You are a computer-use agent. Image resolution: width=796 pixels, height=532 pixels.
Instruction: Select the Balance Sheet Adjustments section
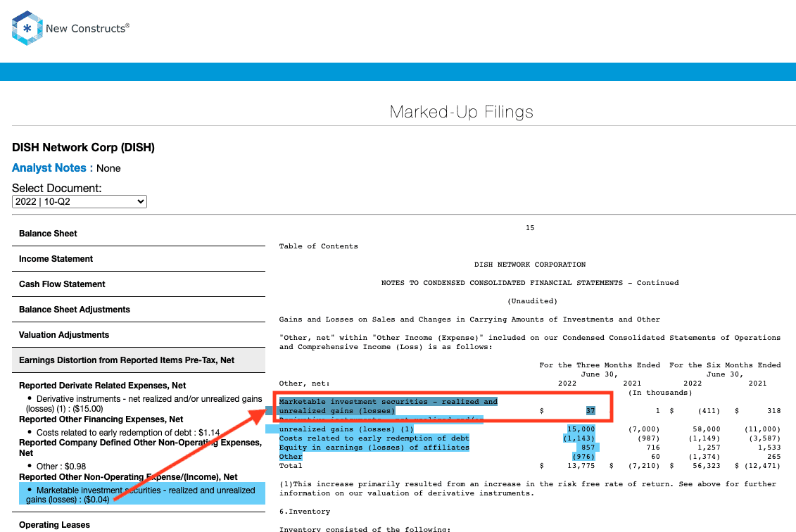click(x=139, y=310)
